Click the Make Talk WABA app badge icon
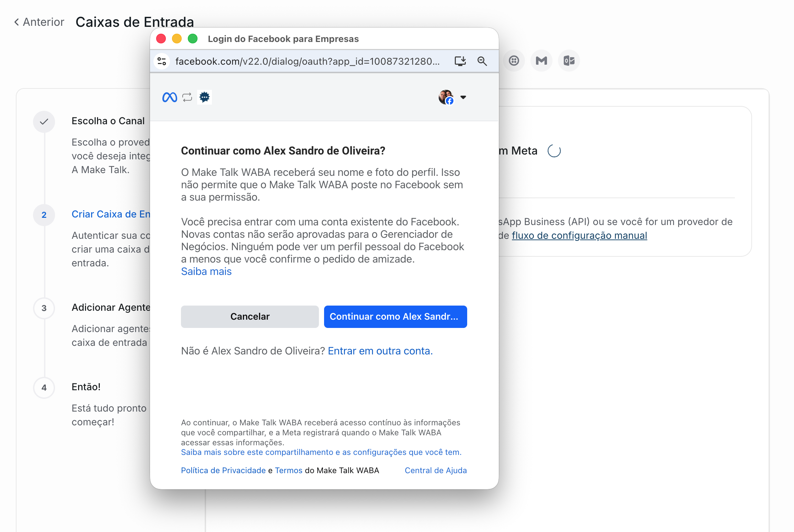 coord(204,97)
